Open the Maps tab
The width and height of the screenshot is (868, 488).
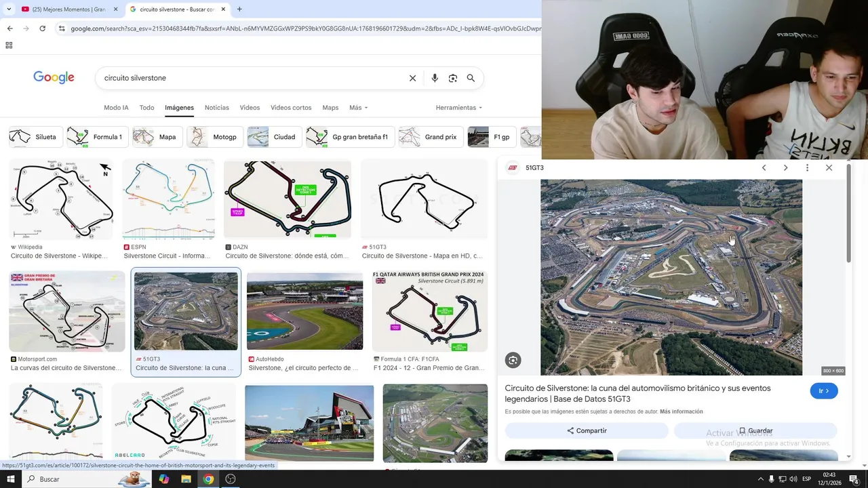(330, 108)
